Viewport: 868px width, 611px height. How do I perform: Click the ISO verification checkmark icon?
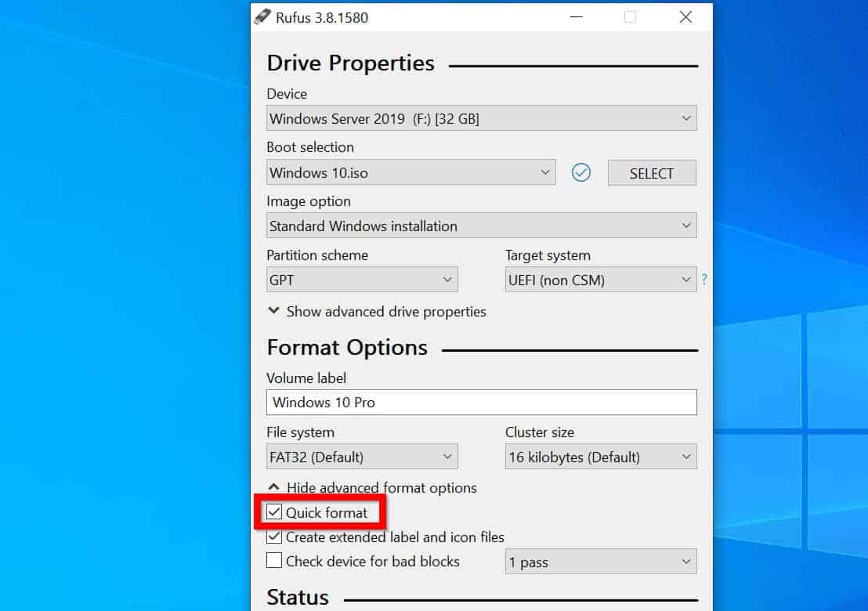(x=580, y=172)
